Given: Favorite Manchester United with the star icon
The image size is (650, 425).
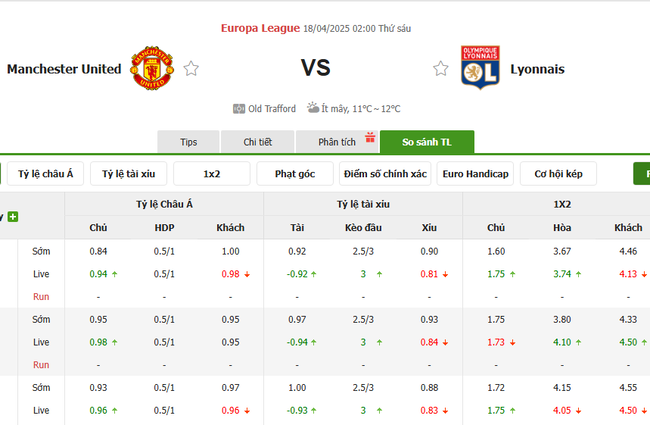Looking at the screenshot, I should [191, 69].
